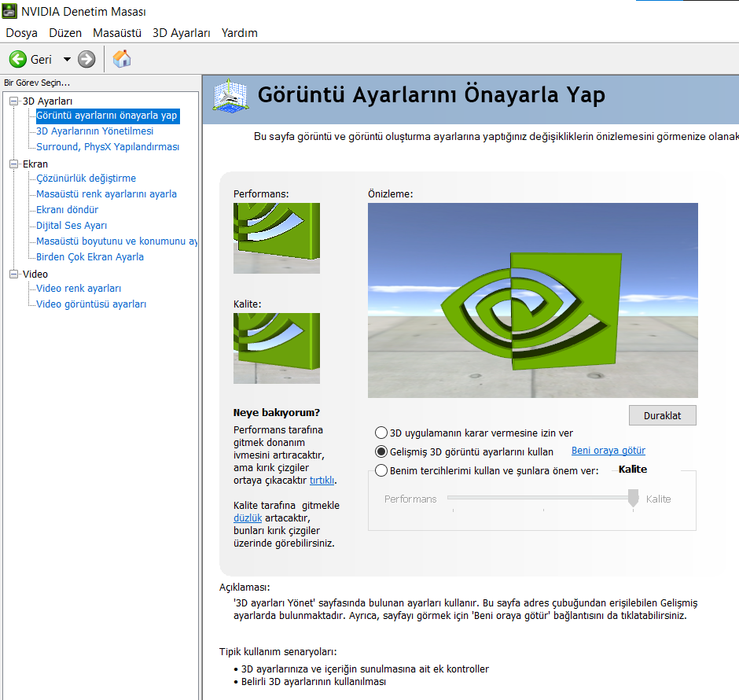
Task: Open 'Çözünürlük değiştirme' tree item
Action: click(86, 179)
